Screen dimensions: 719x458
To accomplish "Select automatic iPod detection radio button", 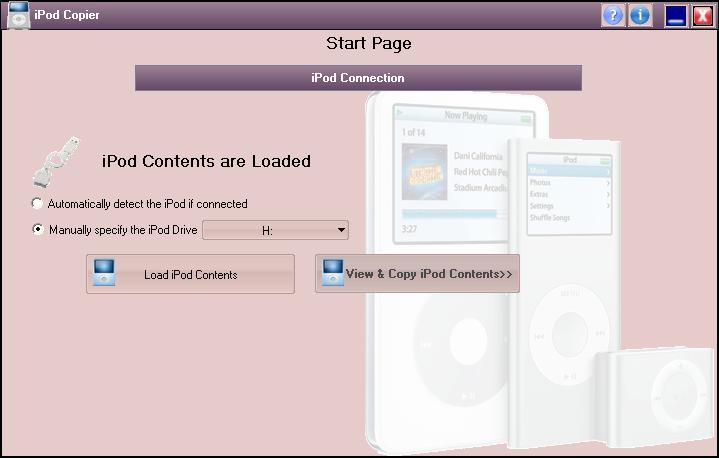I will click(37, 203).
